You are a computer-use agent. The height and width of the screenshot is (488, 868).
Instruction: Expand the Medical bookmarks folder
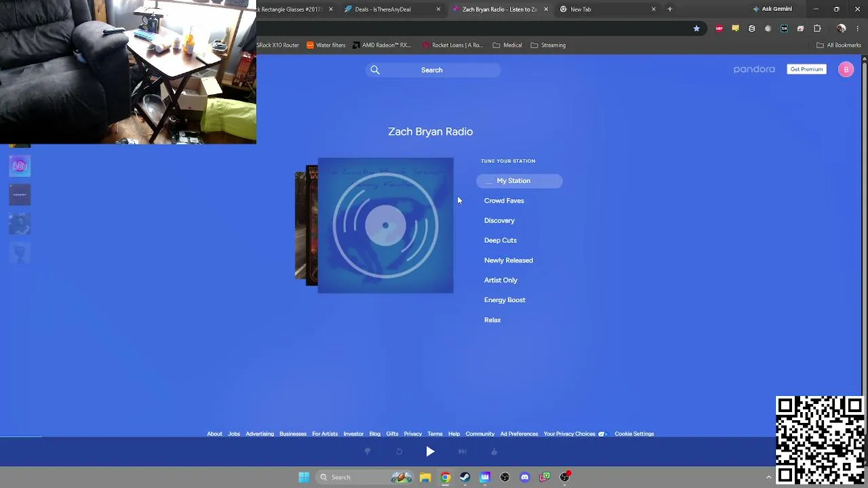click(507, 45)
